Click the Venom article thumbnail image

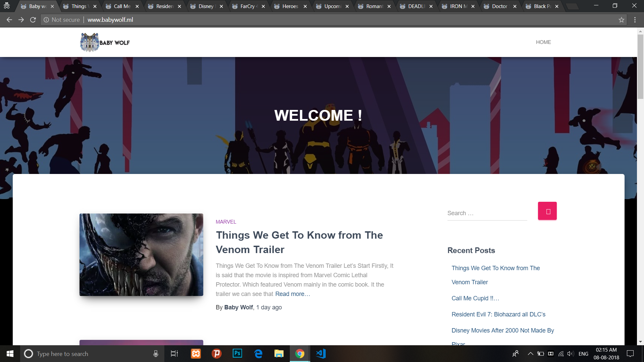141,255
